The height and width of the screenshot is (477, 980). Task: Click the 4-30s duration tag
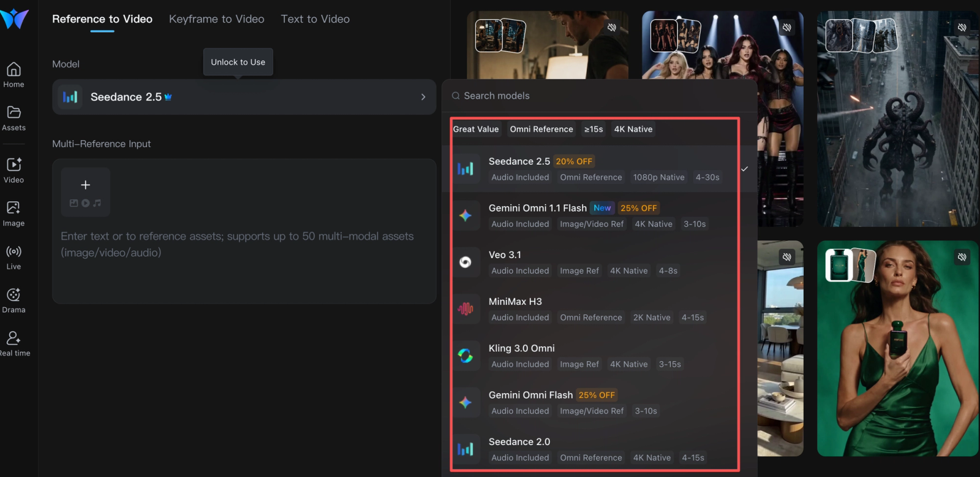pyautogui.click(x=707, y=177)
